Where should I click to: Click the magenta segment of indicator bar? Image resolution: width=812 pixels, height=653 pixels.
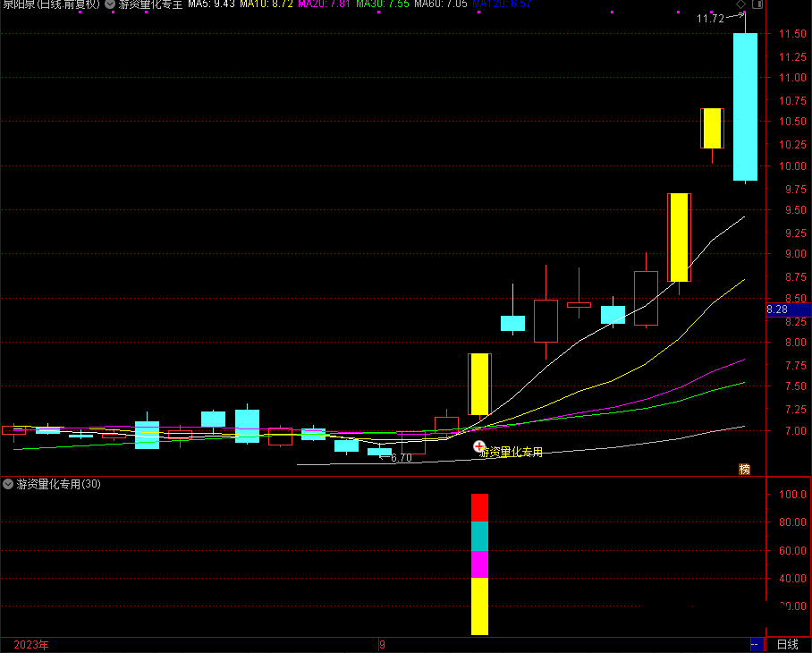480,564
